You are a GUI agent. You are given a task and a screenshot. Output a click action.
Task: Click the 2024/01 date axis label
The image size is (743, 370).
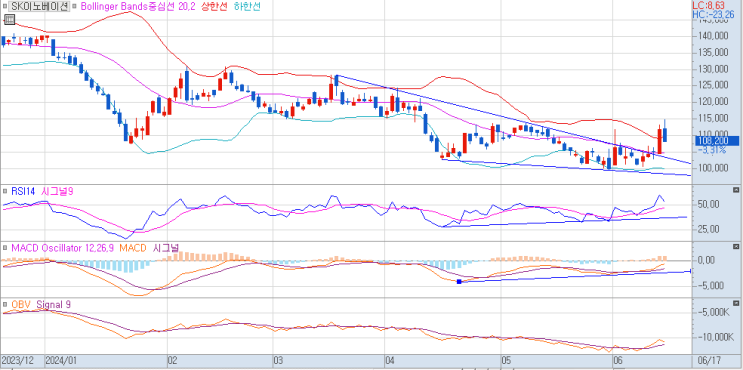[x=61, y=360]
